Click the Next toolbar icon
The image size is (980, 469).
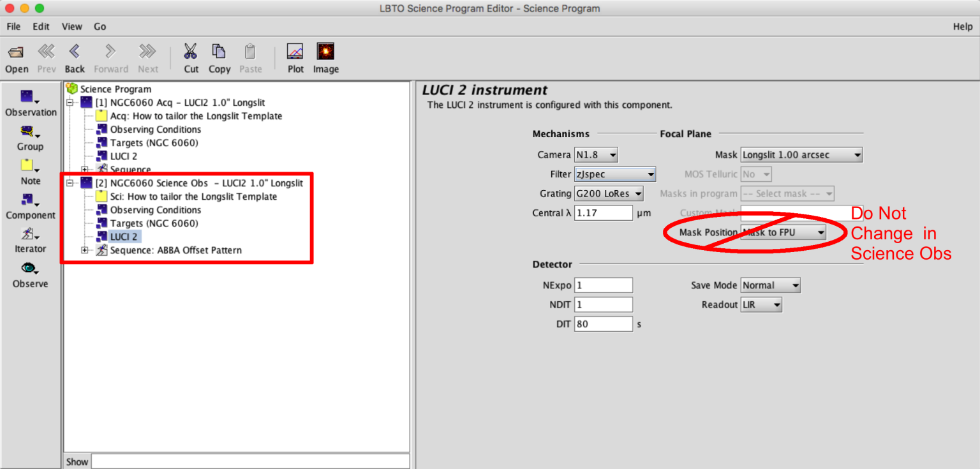tap(148, 52)
